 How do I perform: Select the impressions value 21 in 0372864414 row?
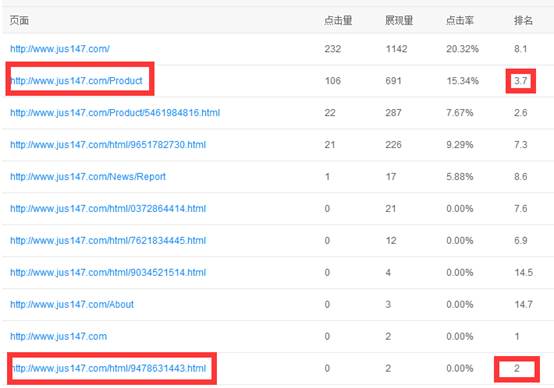(391, 208)
